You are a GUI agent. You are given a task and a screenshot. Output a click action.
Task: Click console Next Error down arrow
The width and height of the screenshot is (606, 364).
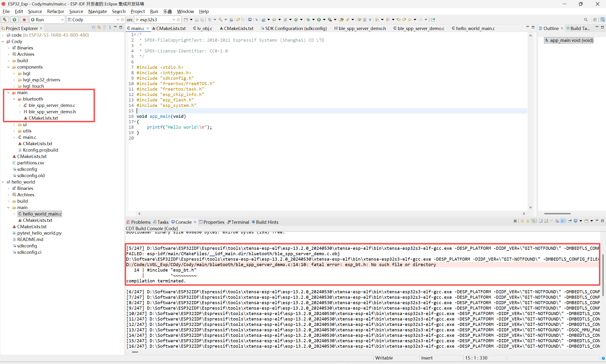(x=522, y=221)
